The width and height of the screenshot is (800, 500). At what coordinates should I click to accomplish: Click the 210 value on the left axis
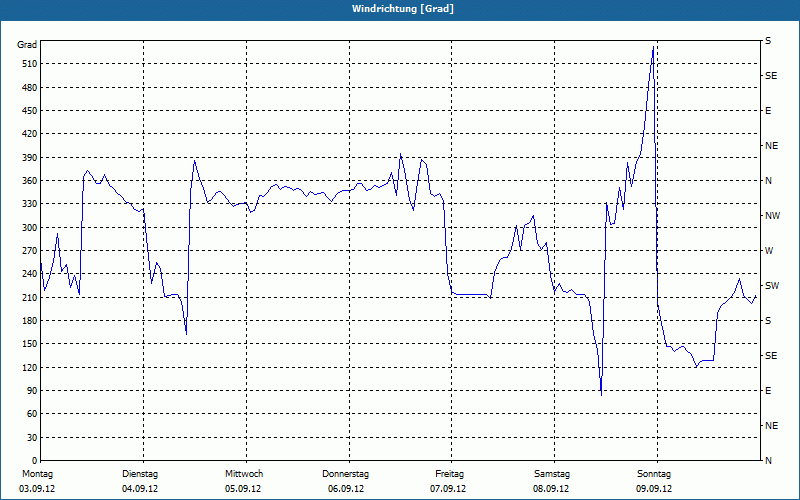(29, 297)
